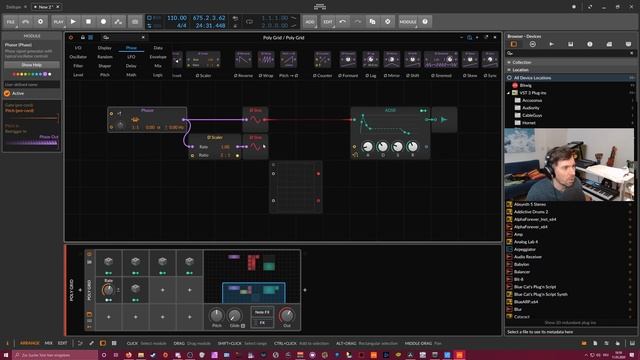Open the FILE menu

[x=11, y=22]
